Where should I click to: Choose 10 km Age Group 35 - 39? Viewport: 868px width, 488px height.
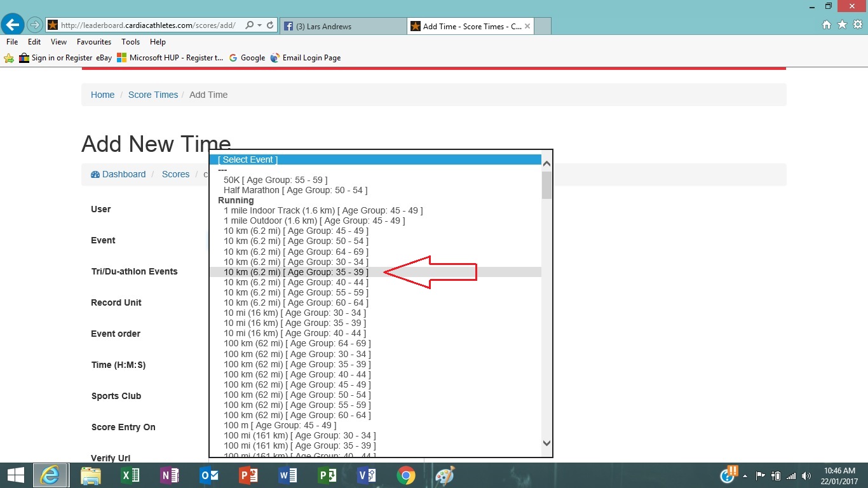point(375,272)
